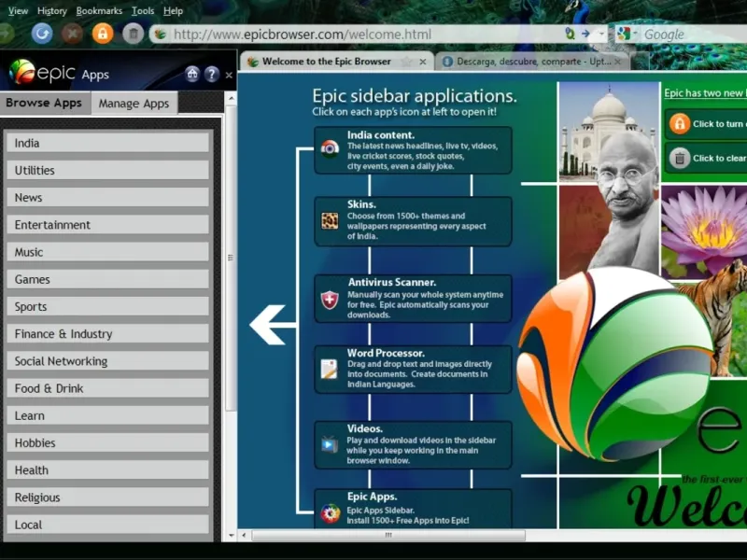This screenshot has height=560, width=747.
Task: Select the Sports category
Action: point(107,306)
